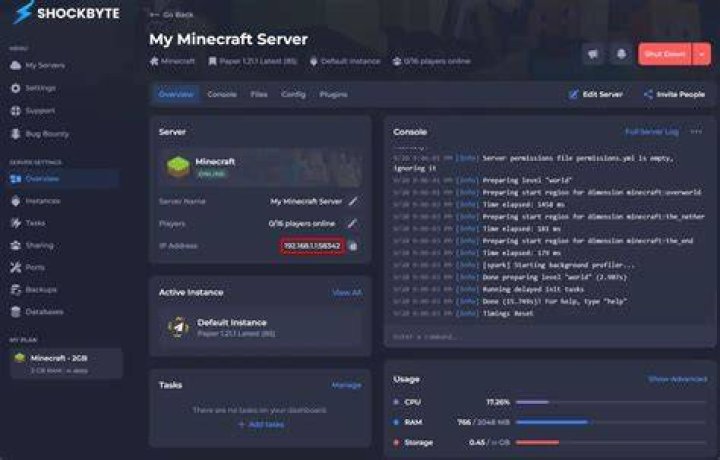720x460 pixels.
Task: Open My Servers in the sidebar
Action: pyautogui.click(x=37, y=65)
